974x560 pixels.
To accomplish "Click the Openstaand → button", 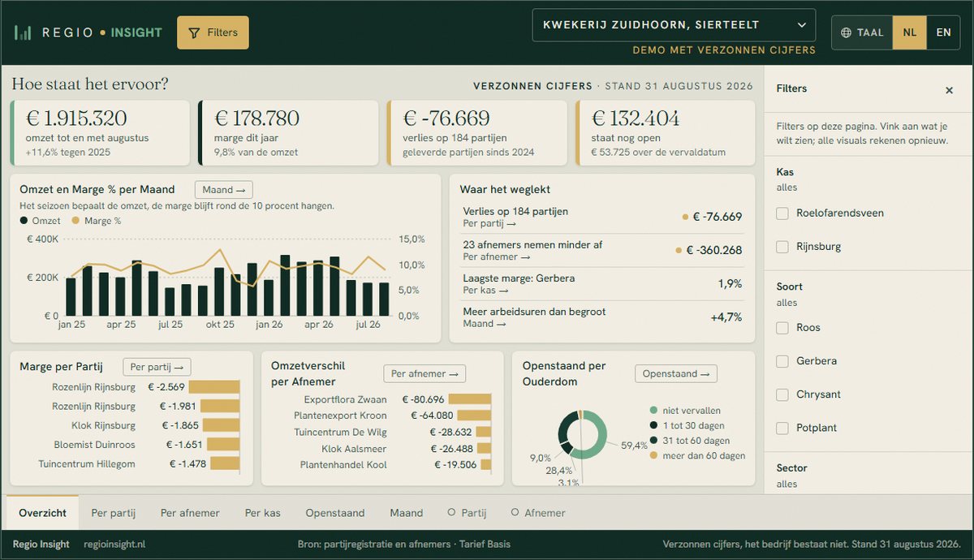I will pyautogui.click(x=676, y=374).
